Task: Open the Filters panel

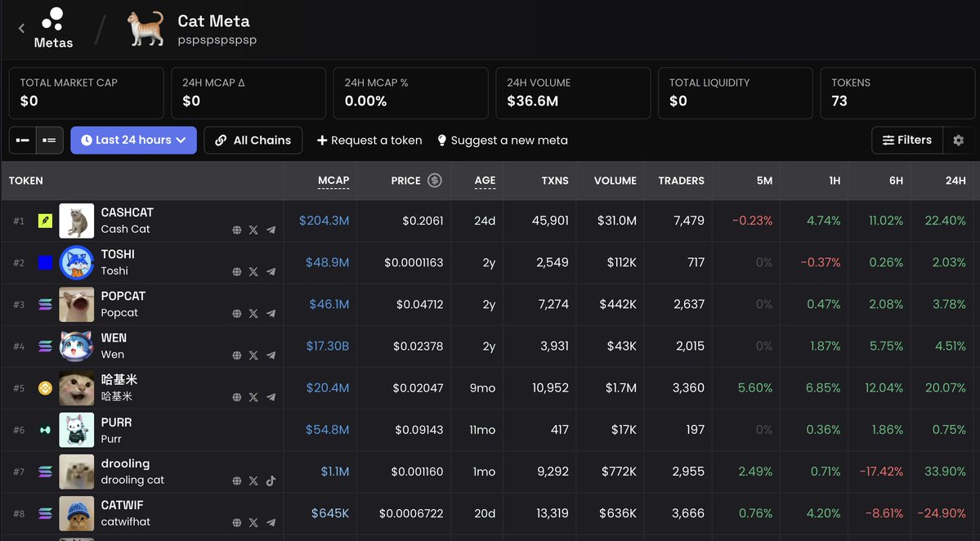Action: click(907, 140)
